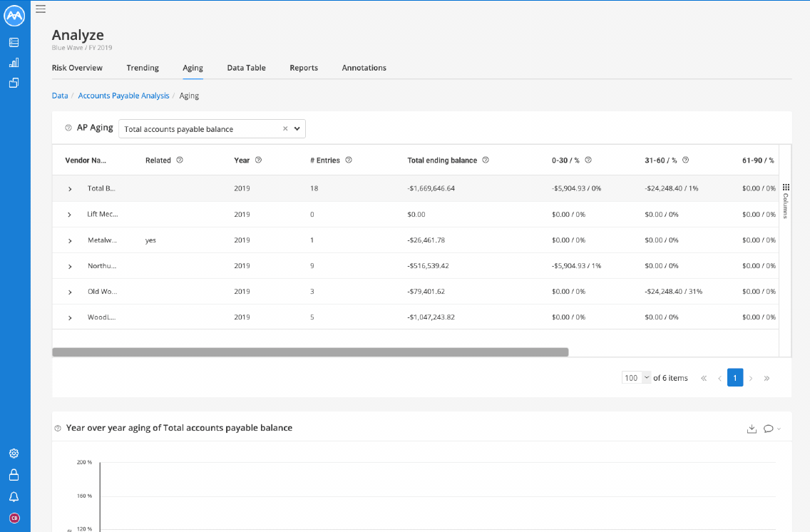Open the hamburger menu

point(41,9)
